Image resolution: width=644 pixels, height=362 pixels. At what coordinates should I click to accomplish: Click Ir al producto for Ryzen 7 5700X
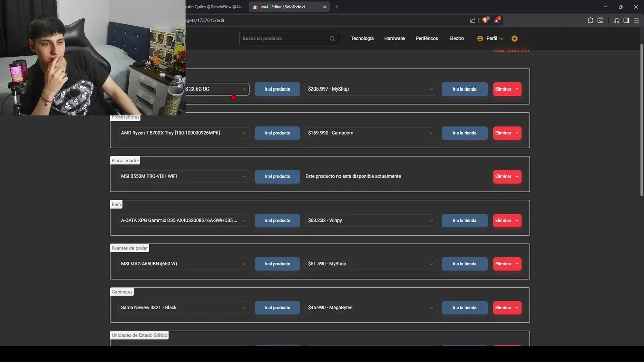(x=277, y=133)
